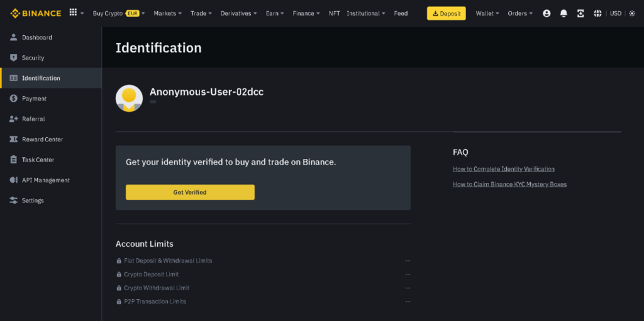Click the Settings sliders icon in sidebar
The image size is (644, 321).
(x=14, y=200)
